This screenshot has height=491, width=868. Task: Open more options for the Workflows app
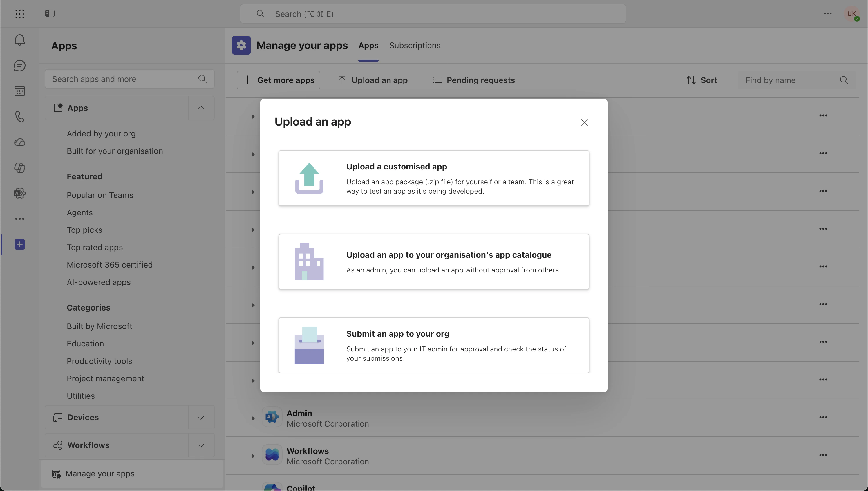[x=823, y=455]
